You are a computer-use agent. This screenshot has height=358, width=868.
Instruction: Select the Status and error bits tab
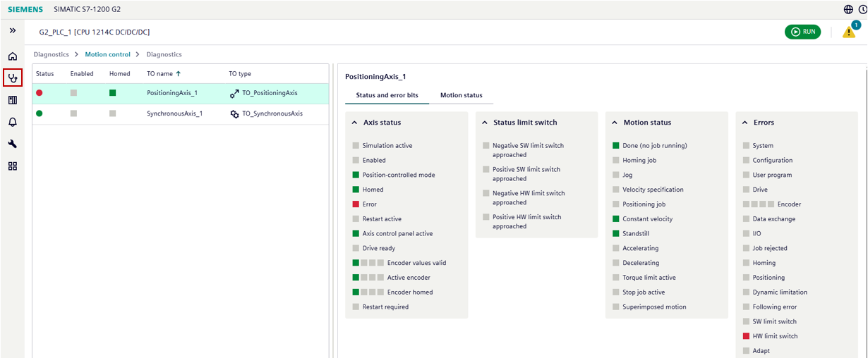(x=387, y=95)
